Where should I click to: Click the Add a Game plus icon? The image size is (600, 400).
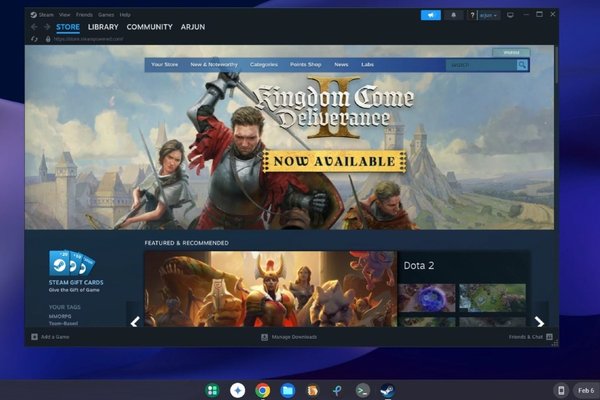[x=34, y=337]
